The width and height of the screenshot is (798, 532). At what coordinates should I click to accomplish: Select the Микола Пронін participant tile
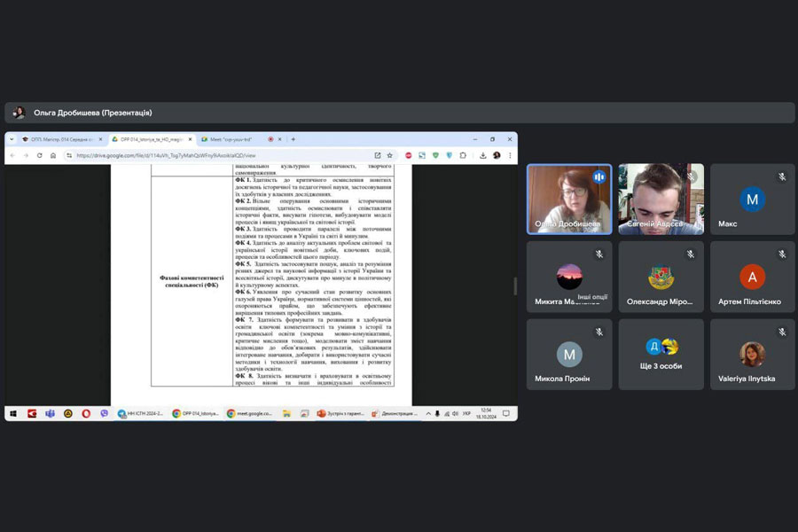pos(569,355)
